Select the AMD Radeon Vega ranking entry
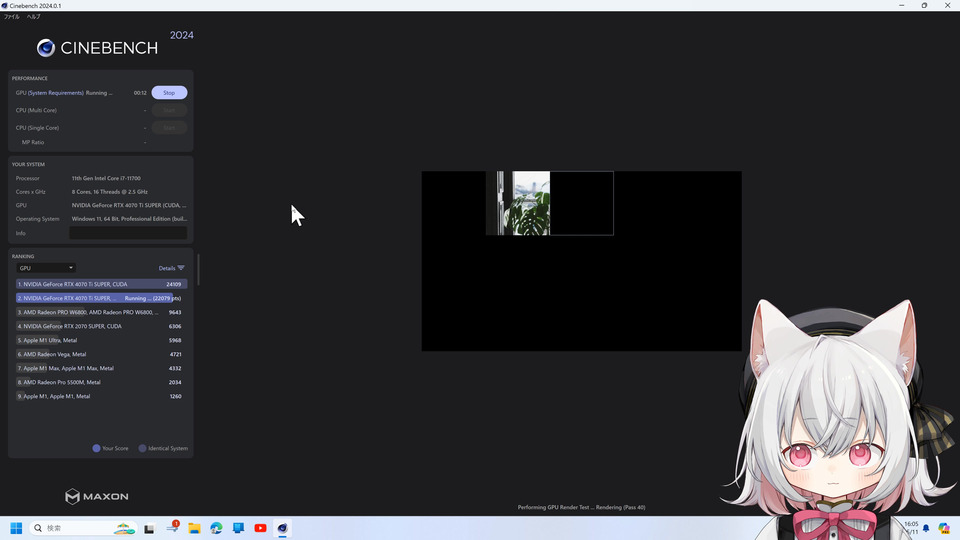The image size is (960, 540). coord(102,354)
